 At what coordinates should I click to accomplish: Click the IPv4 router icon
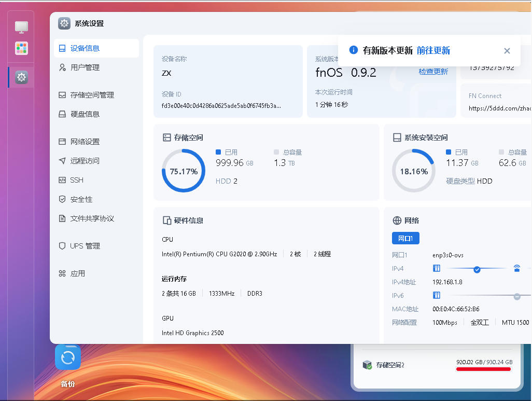coord(517,268)
